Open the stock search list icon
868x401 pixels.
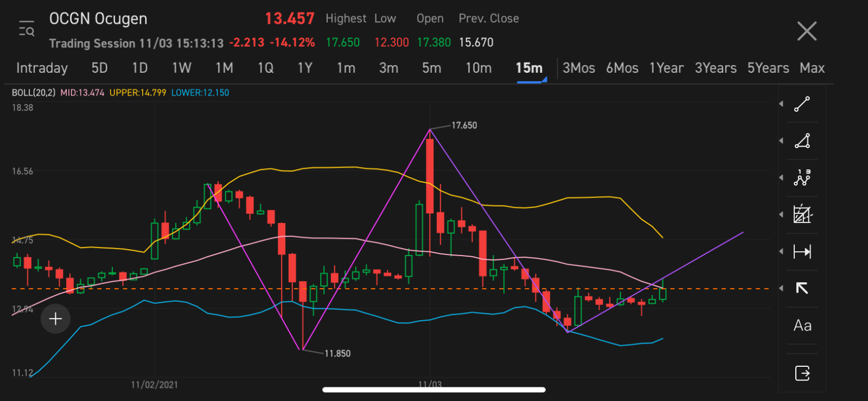pos(27,28)
